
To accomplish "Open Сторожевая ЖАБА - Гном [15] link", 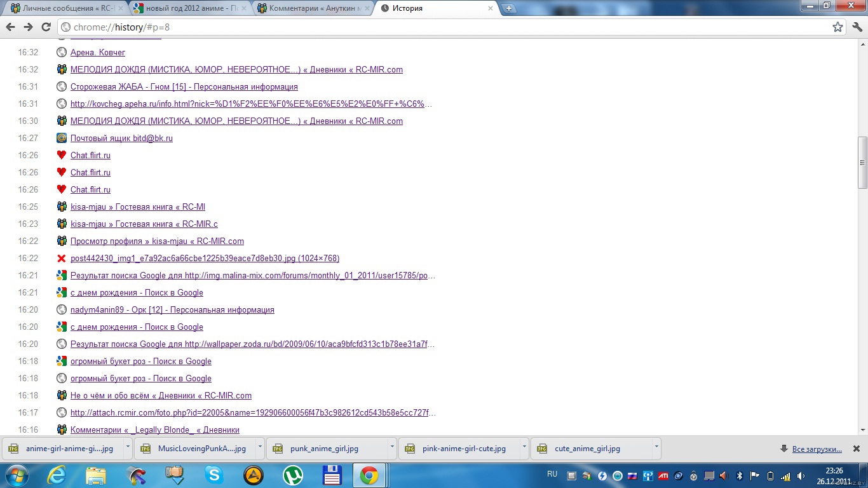I will pos(184,87).
